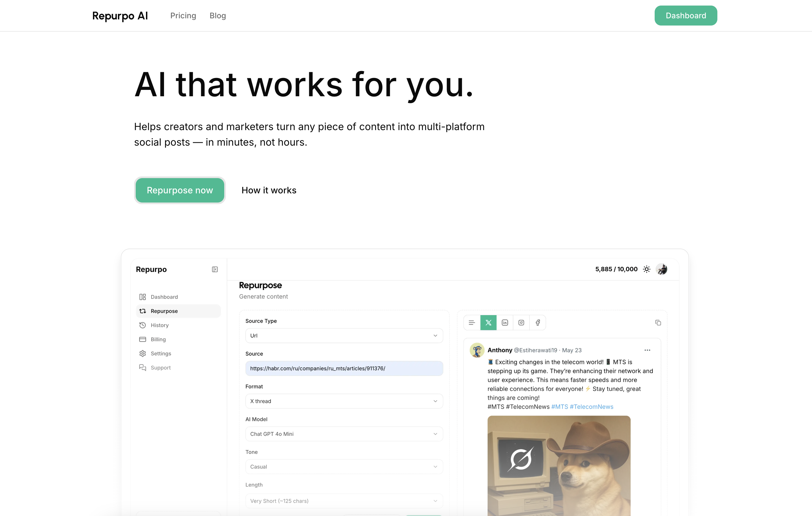Toggle light/dark theme sun icon
Screen dimensions: 812x516
(x=646, y=269)
